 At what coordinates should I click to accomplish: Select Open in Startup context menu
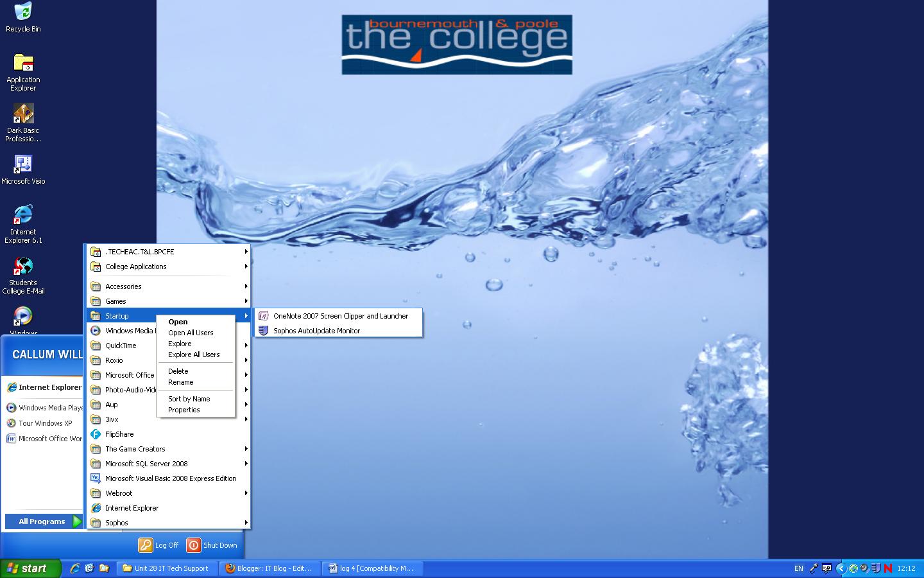pos(196,322)
